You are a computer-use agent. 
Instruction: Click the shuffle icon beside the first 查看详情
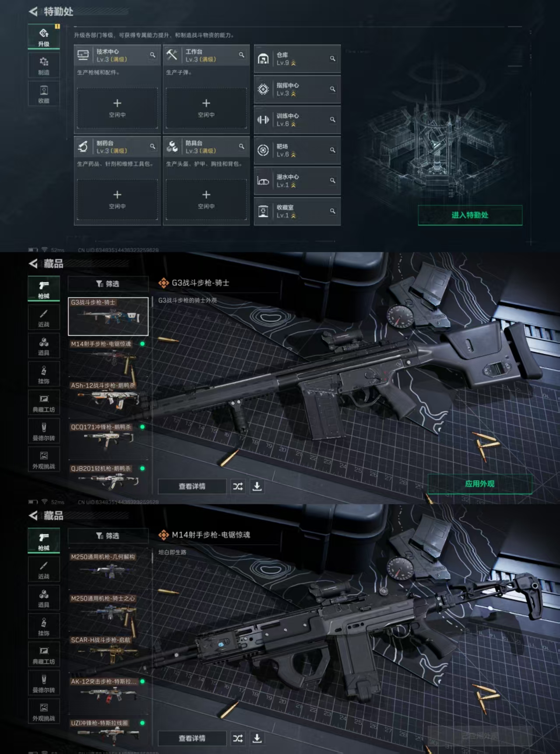pyautogui.click(x=238, y=486)
